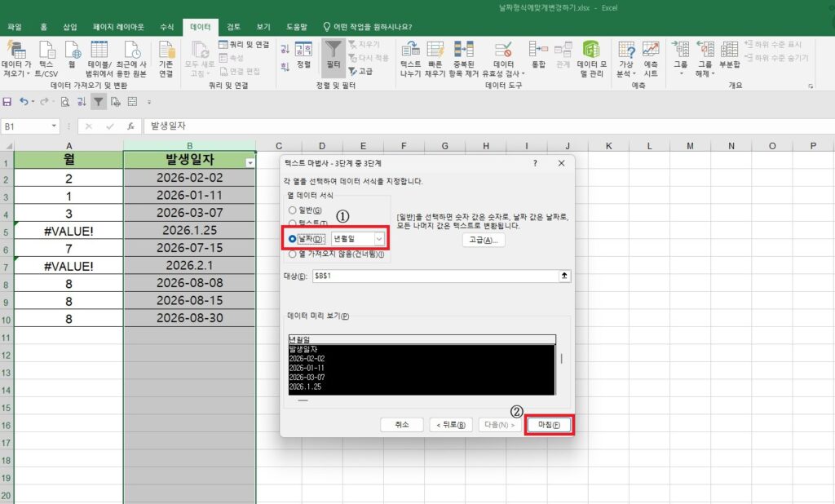Save using quick access toolbar icon
Viewport: 835px width, 504px height.
tap(7, 101)
